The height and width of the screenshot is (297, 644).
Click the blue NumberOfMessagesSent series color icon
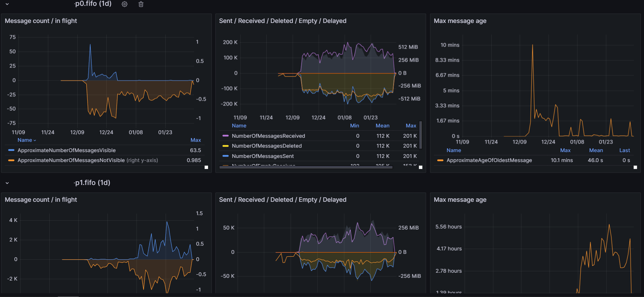(x=225, y=156)
